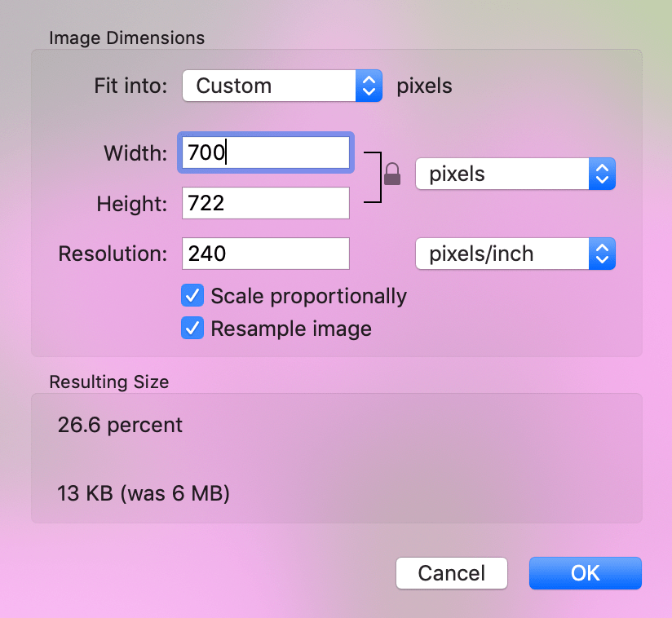Open the pixels unit dropdown

tap(515, 174)
